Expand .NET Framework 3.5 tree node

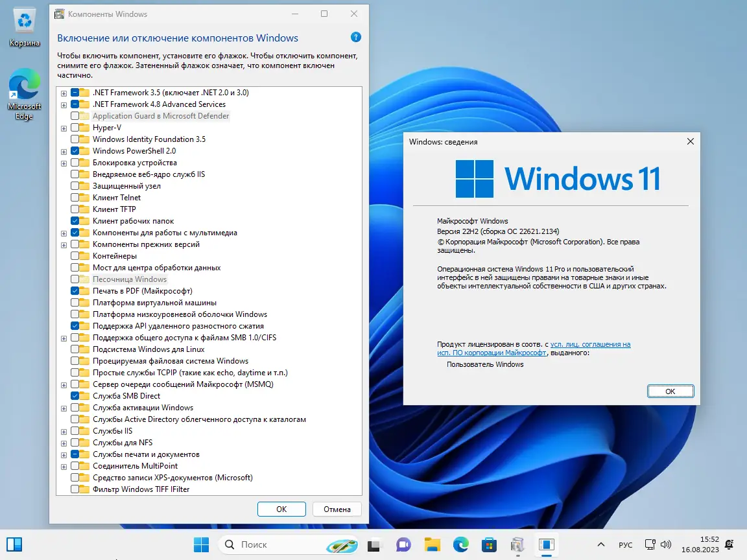click(64, 93)
